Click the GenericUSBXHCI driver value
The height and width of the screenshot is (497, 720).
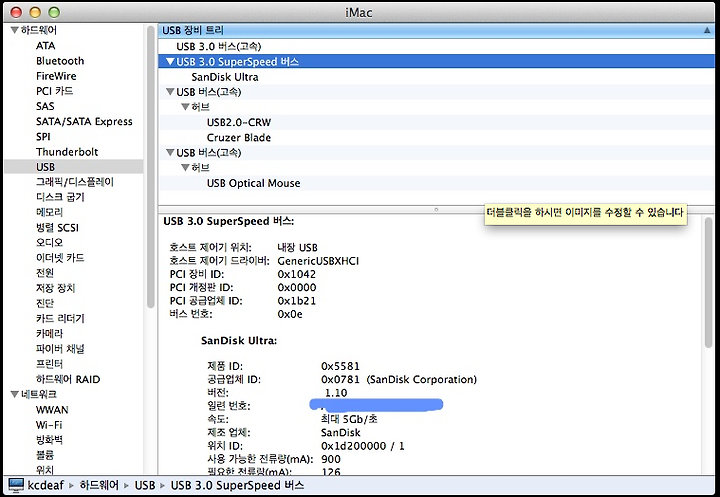coord(318,261)
